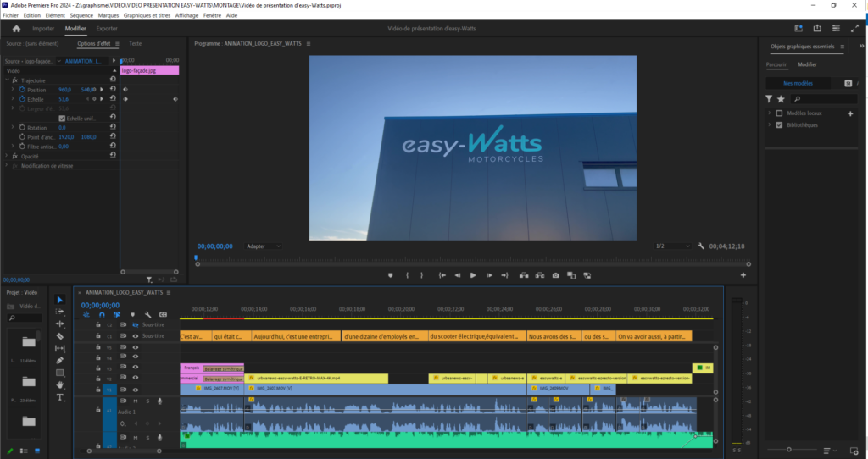868x459 pixels.
Task: Step back one frame
Action: [x=457, y=275]
